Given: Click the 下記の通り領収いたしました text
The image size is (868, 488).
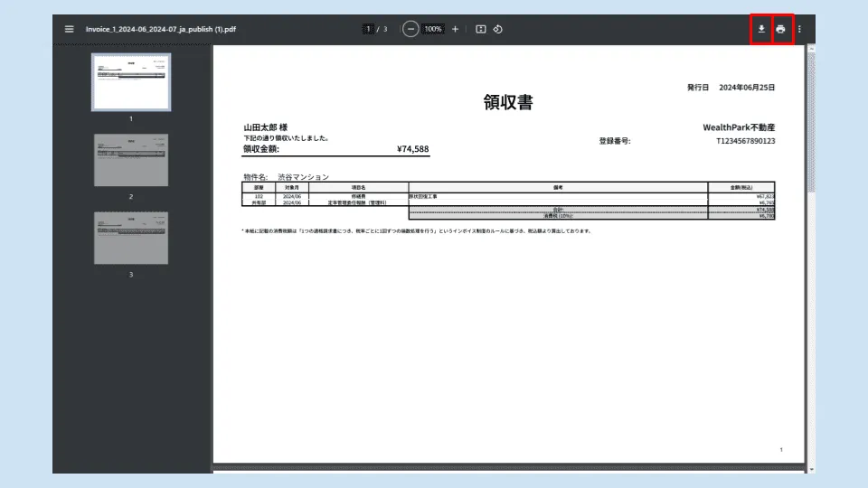Looking at the screenshot, I should 286,138.
